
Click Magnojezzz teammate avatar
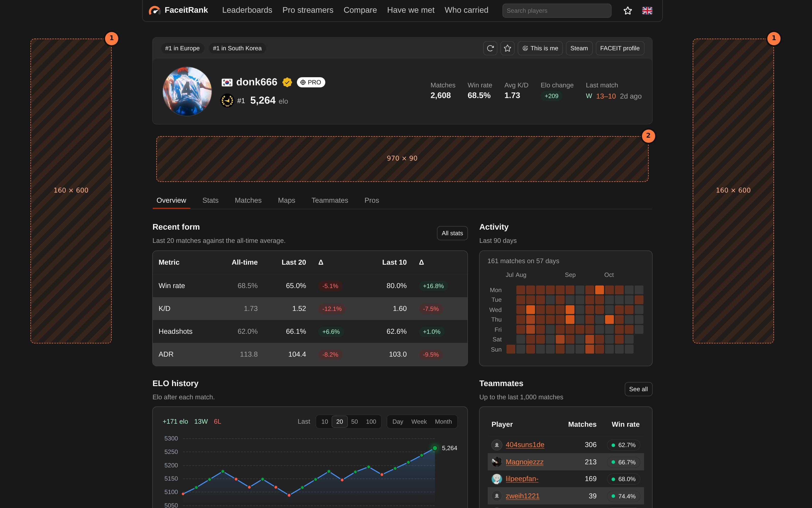tap(497, 462)
